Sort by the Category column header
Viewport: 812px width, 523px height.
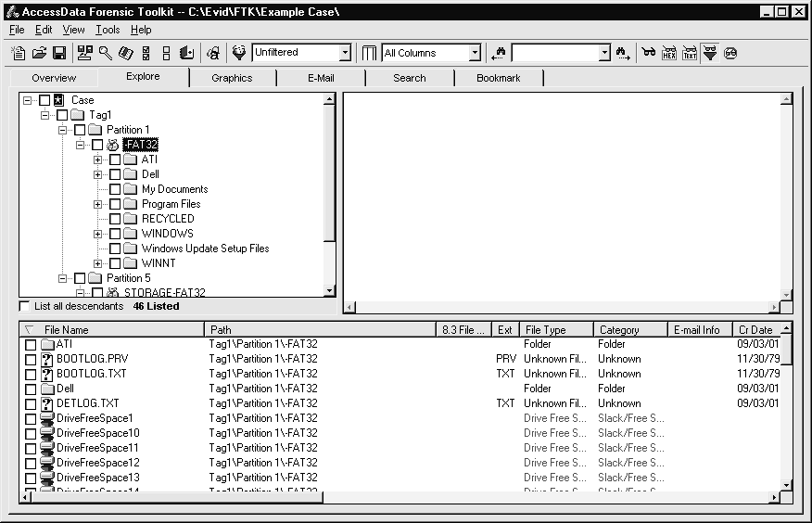click(x=630, y=330)
